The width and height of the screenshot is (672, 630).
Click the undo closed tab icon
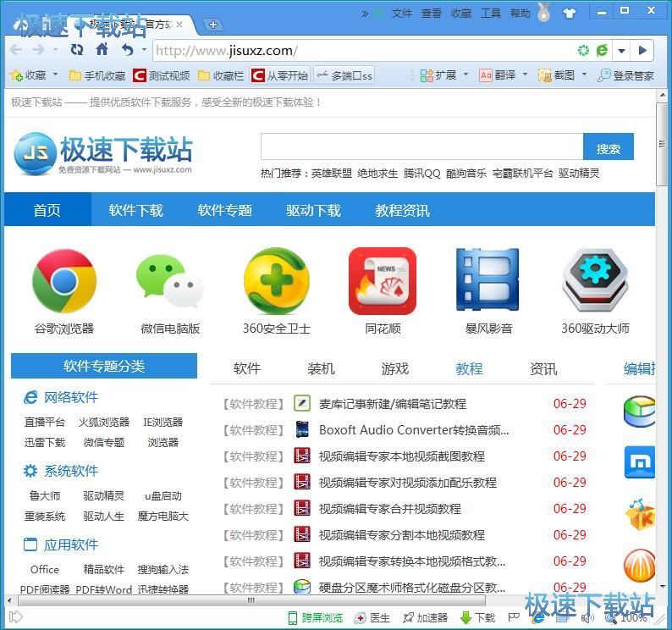pos(127,50)
